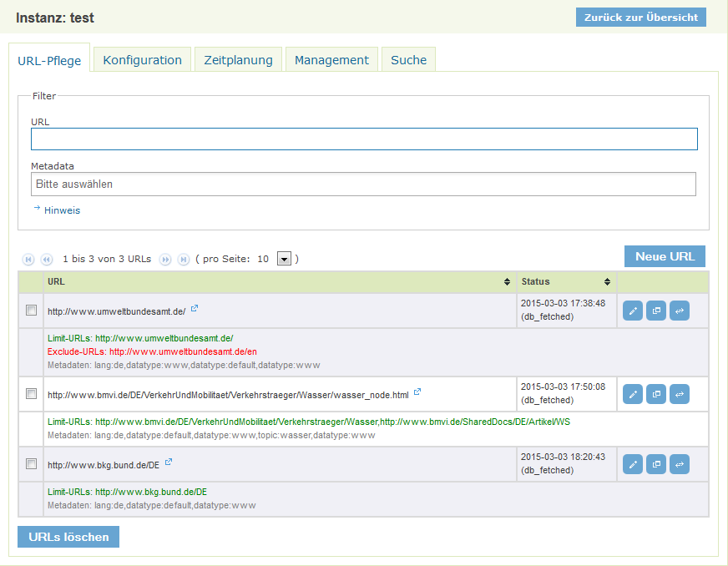Screen dimensions: 728x566
Task: Tick checkbox for bmvi.de wasser_node URL
Action: [32, 393]
